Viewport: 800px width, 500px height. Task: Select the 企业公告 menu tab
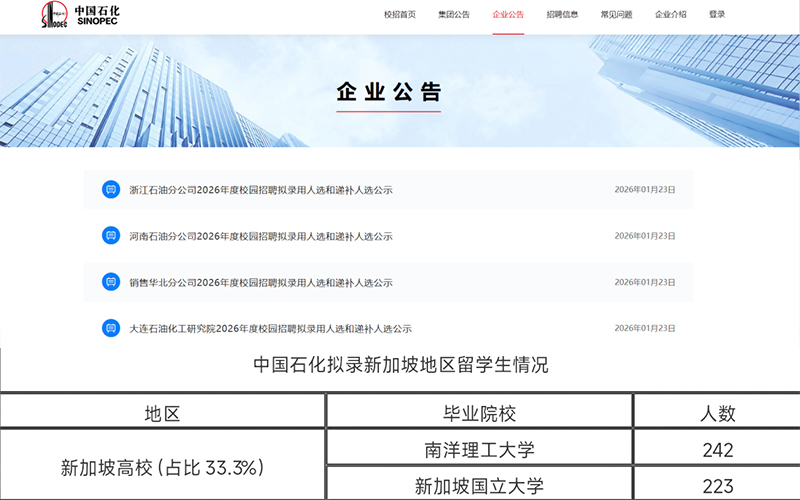click(508, 14)
